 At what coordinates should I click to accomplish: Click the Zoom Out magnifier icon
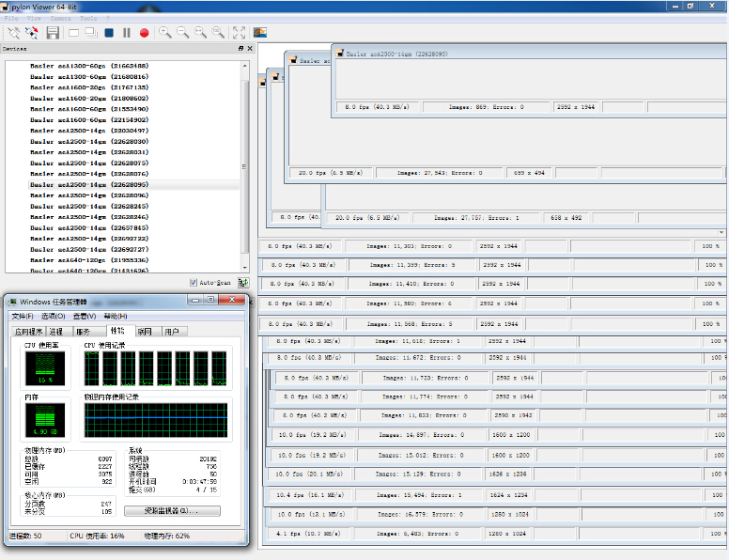pyautogui.click(x=182, y=32)
